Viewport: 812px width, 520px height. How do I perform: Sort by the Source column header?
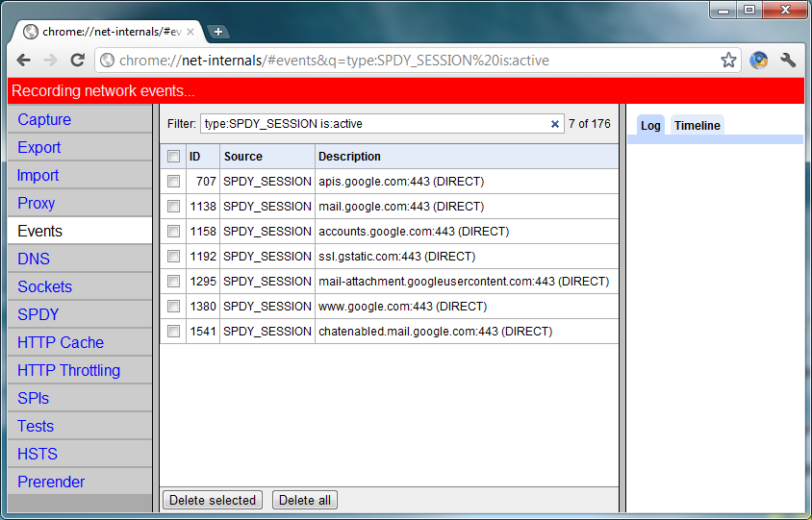267,157
